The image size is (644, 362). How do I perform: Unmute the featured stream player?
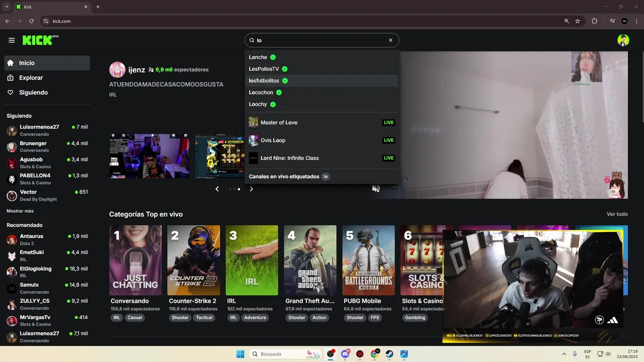[376, 189]
